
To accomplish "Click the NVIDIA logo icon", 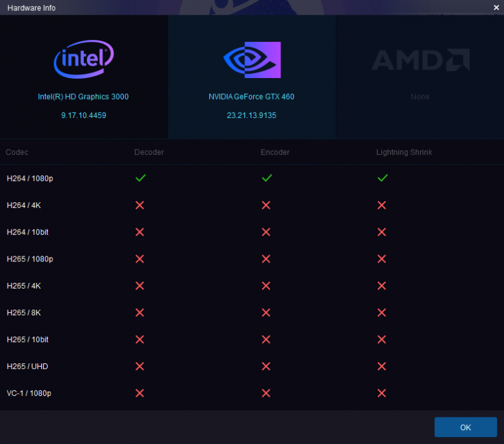I will click(x=252, y=60).
